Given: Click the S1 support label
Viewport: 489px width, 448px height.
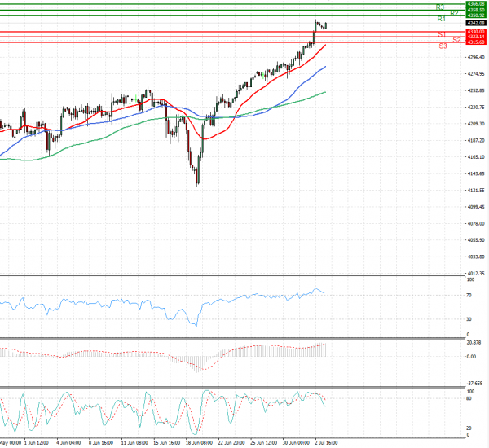Looking at the screenshot, I should [x=442, y=34].
